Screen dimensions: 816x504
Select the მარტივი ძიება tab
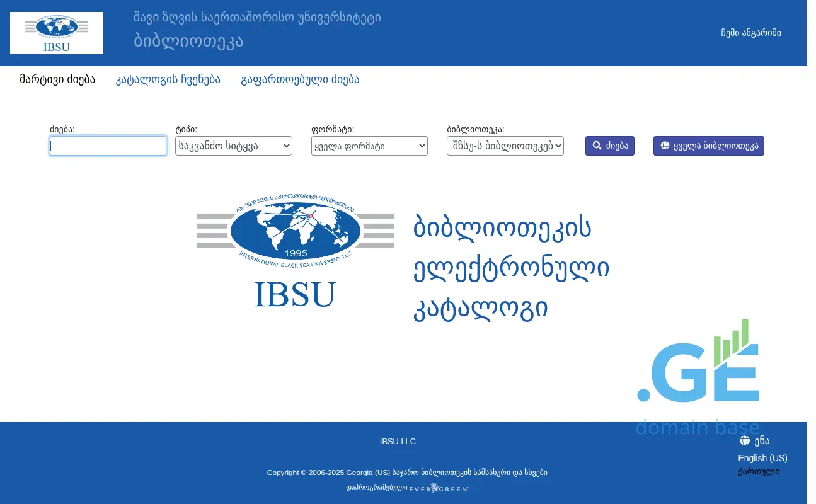click(57, 79)
